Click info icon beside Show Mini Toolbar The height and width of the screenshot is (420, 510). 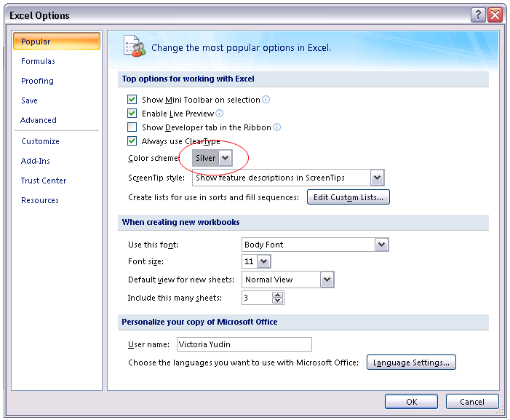pos(266,100)
